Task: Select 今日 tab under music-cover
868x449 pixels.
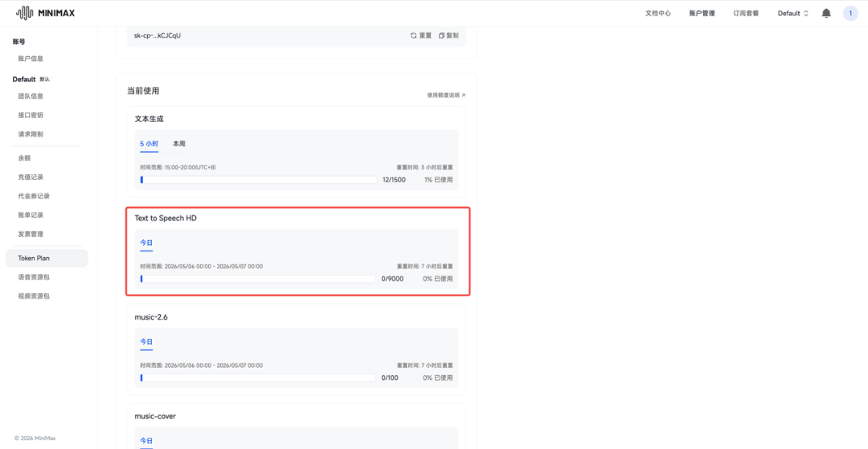Action: pyautogui.click(x=146, y=441)
